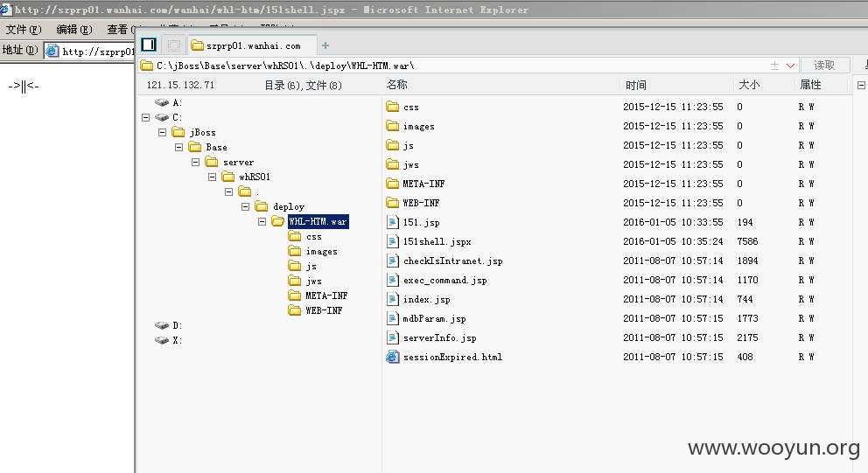Click the WEB-INF folder icon in file list
Image resolution: width=868 pixels, height=473 pixels.
click(x=393, y=203)
